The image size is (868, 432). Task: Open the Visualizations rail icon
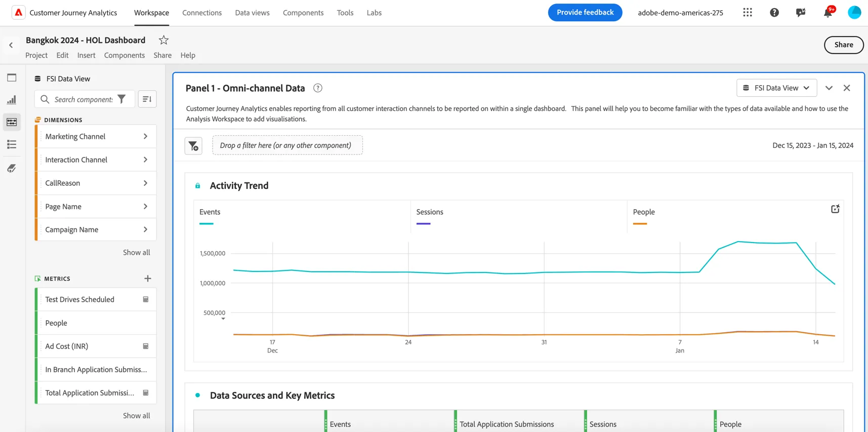tap(12, 100)
